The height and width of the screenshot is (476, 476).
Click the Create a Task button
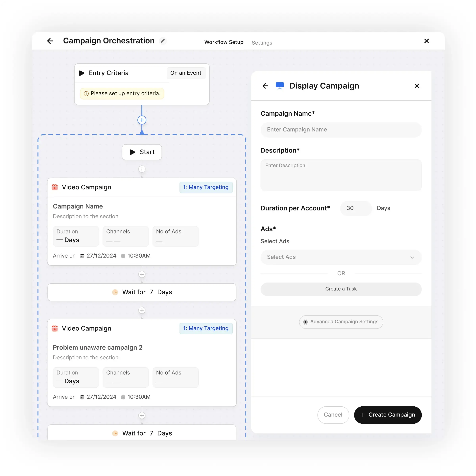tap(341, 289)
